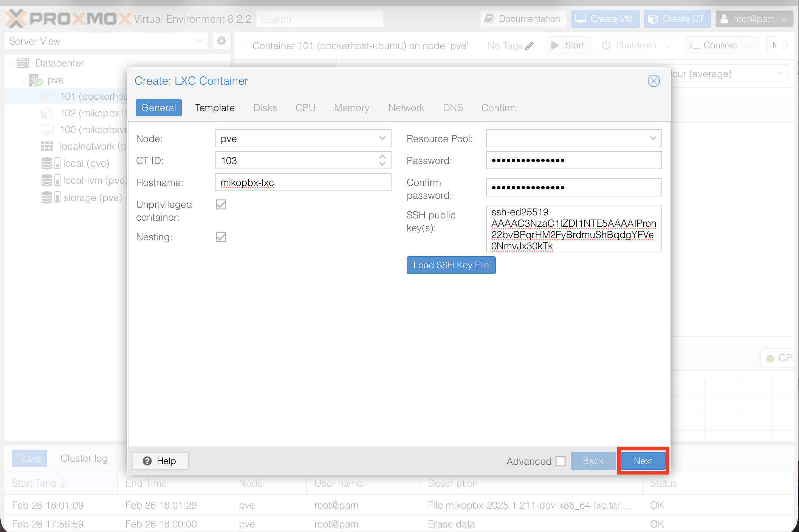Close the Create LXC Container dialog
799x532 pixels.
pyautogui.click(x=653, y=81)
